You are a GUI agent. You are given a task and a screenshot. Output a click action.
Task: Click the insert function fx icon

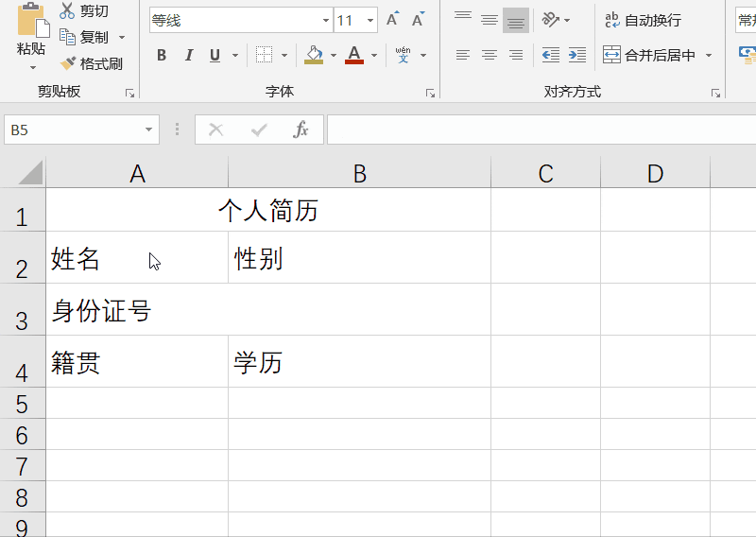click(301, 130)
